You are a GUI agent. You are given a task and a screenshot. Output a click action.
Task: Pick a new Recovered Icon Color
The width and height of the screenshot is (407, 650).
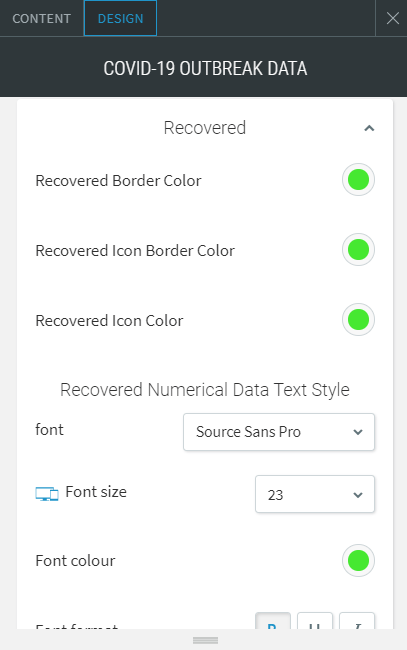coord(358,320)
